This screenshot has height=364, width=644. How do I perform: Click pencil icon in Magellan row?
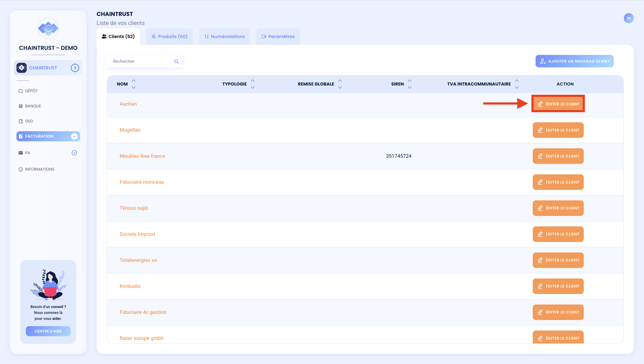[x=540, y=130]
